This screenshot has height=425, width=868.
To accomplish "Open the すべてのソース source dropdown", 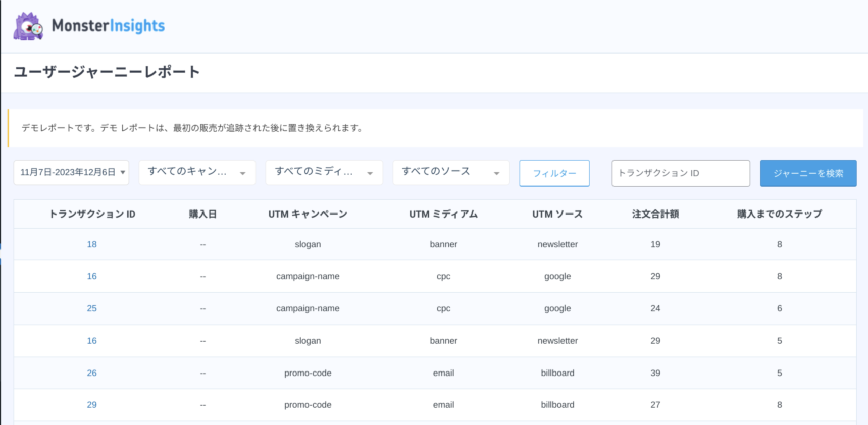I will [x=451, y=173].
